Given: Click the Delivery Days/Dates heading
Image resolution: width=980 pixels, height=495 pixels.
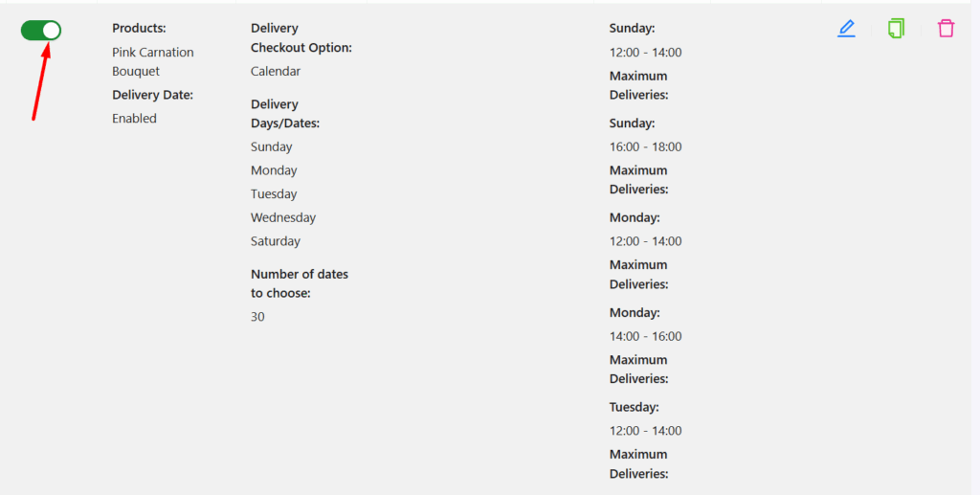Looking at the screenshot, I should 285,114.
